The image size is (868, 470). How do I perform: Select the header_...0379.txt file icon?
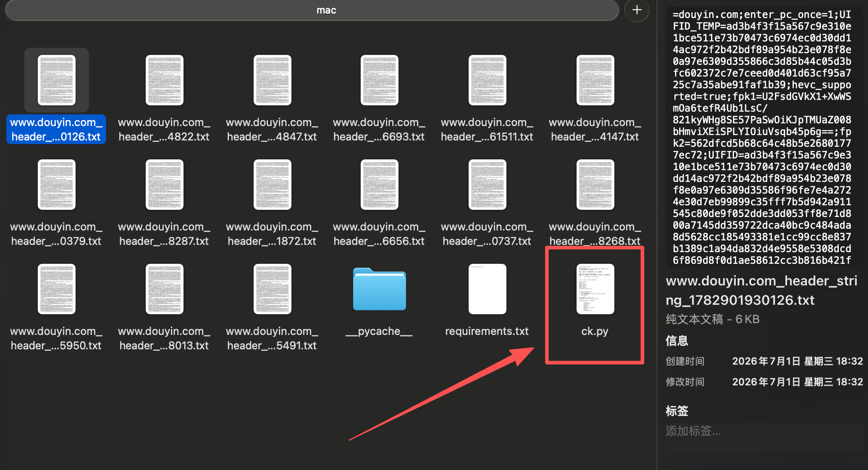57,185
